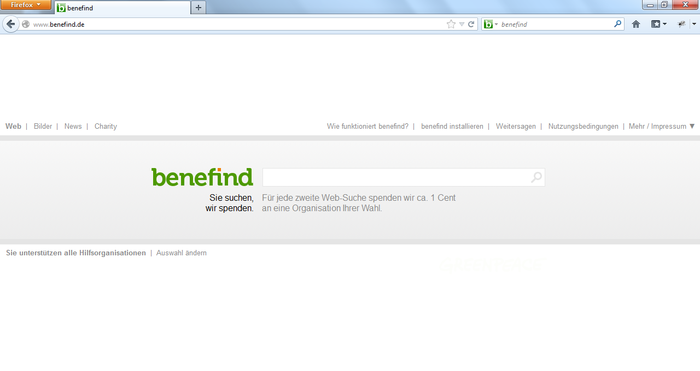
Task: Click the 'Sie suchen, wir spenden.' slogan
Action: point(229,203)
